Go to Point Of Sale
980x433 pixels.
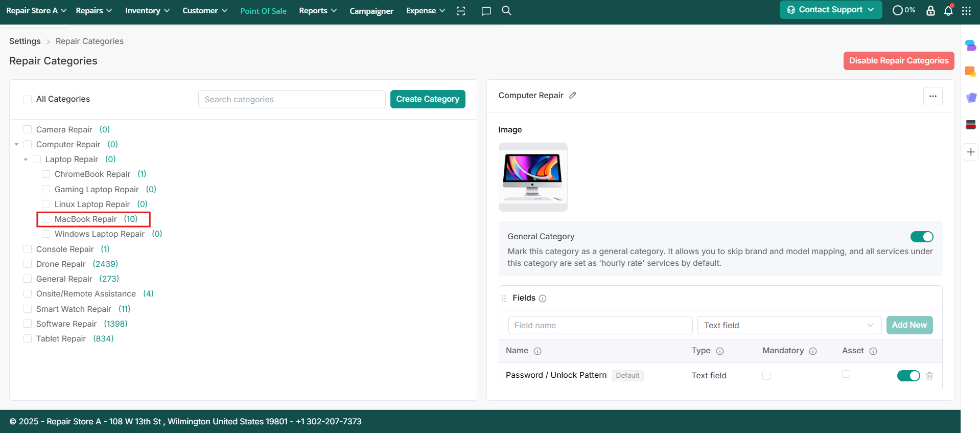click(x=263, y=11)
